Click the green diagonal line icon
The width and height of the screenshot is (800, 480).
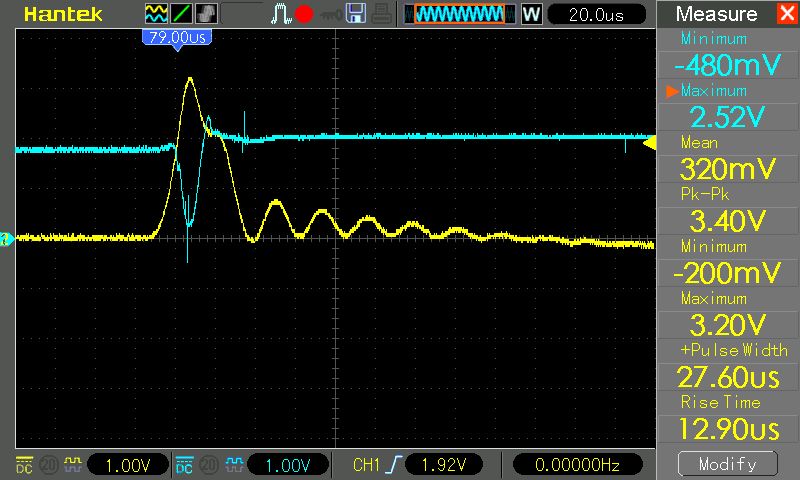tap(182, 14)
